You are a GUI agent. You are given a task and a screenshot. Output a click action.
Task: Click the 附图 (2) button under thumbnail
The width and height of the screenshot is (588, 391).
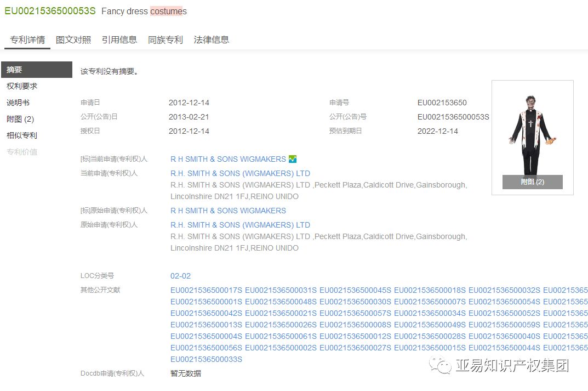(x=532, y=182)
